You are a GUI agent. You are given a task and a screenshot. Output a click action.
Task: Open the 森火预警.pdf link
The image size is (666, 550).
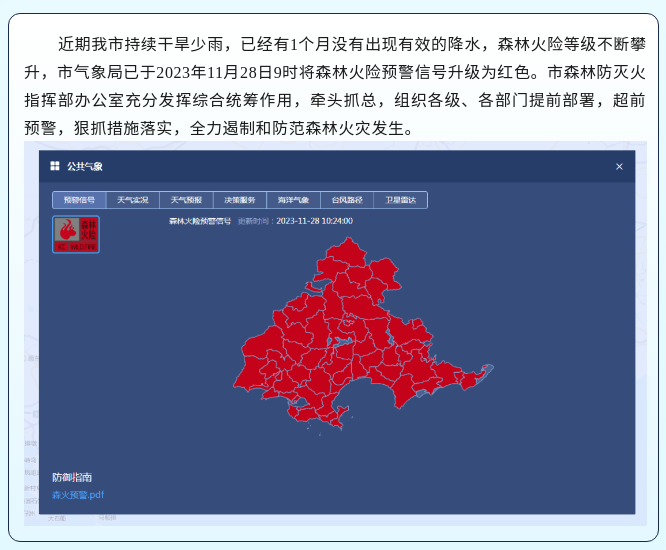pyautogui.click(x=78, y=494)
